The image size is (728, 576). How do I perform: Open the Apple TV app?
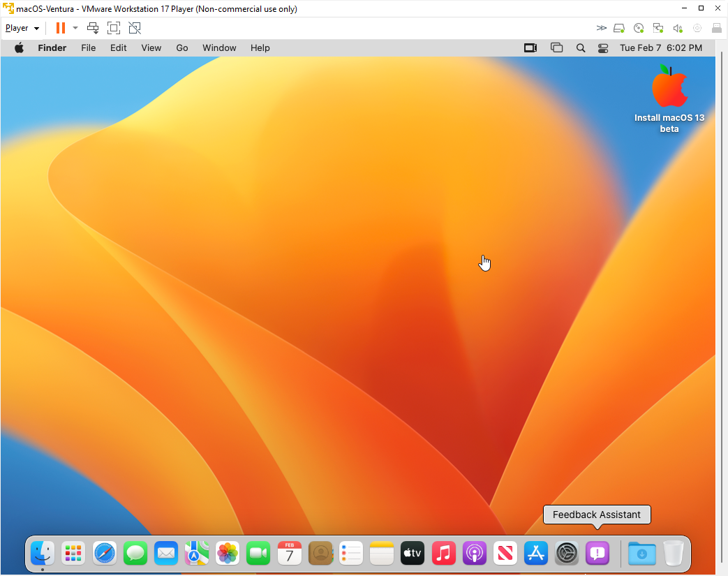click(x=413, y=554)
